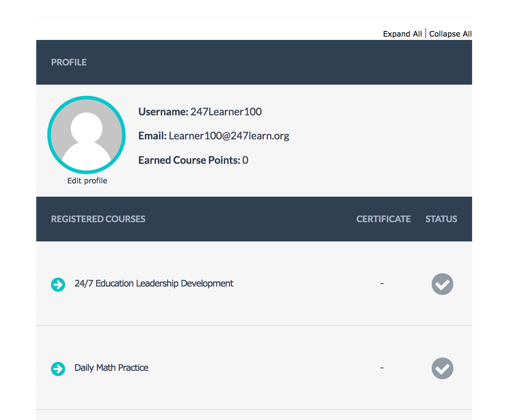
Task: Select the email Learner100@247learn.org
Action: coord(229,136)
